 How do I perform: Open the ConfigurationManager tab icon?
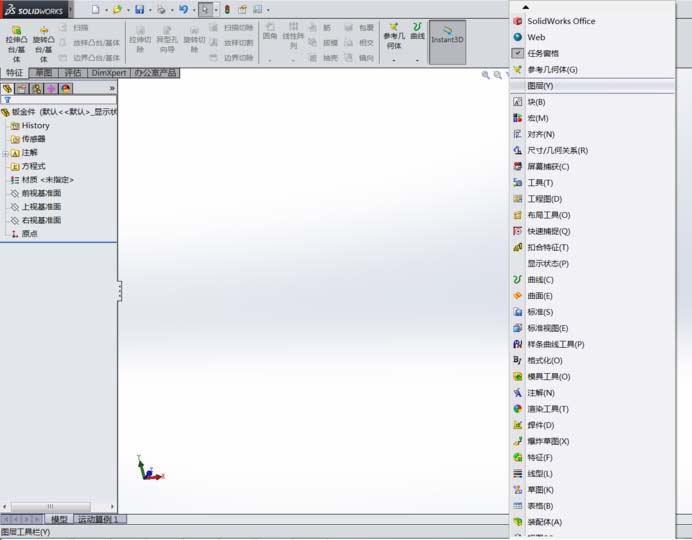(x=37, y=89)
